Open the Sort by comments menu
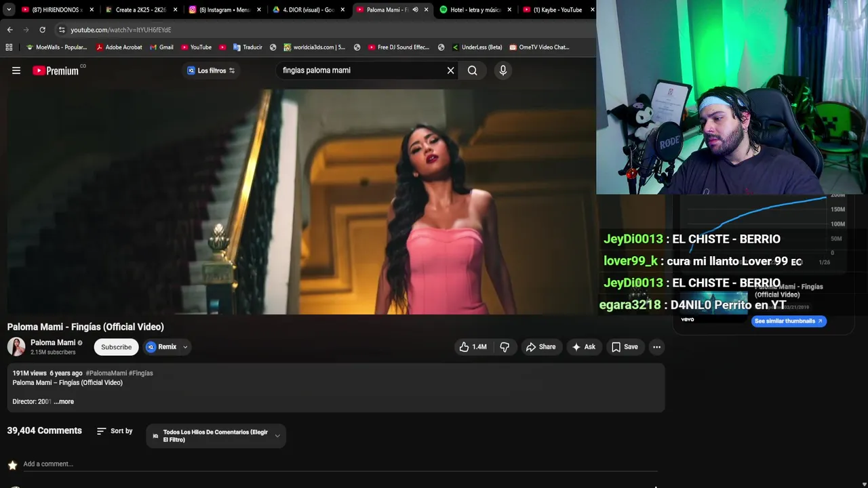 [115, 431]
